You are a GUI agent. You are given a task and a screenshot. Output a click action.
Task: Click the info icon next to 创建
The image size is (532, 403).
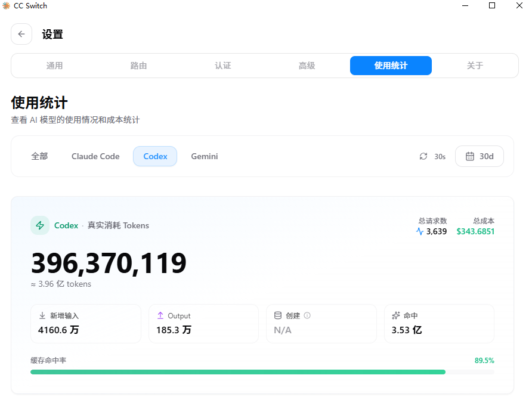pos(307,315)
